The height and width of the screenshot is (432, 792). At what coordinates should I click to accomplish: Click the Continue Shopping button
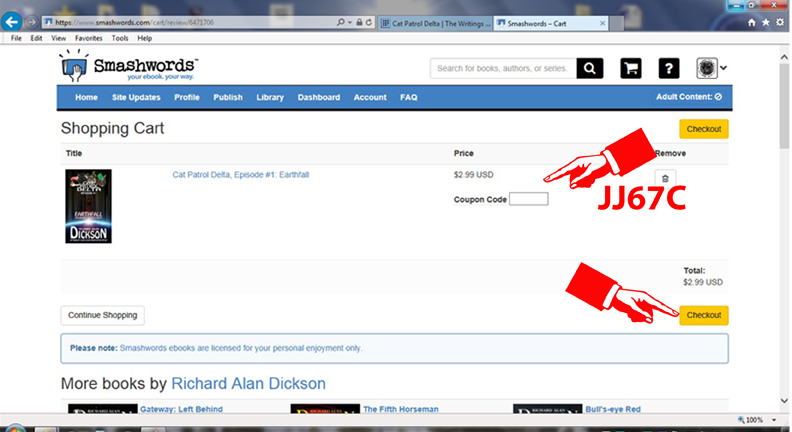pyautogui.click(x=103, y=315)
